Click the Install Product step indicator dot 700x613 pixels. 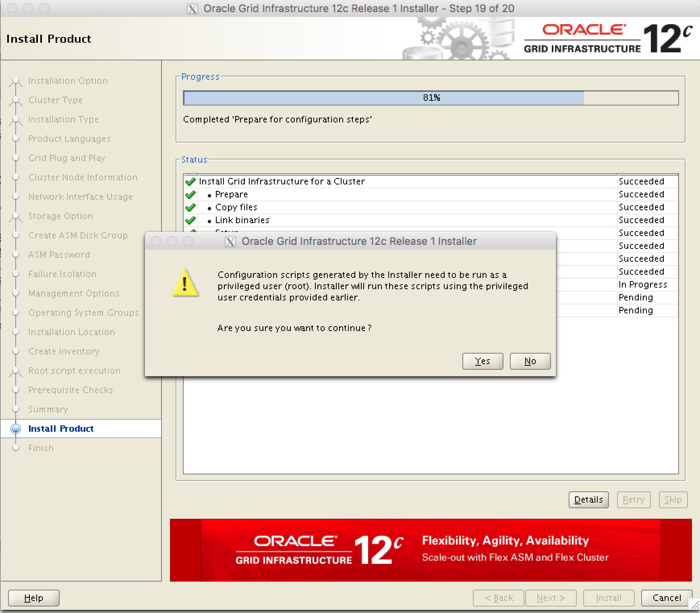[16, 429]
